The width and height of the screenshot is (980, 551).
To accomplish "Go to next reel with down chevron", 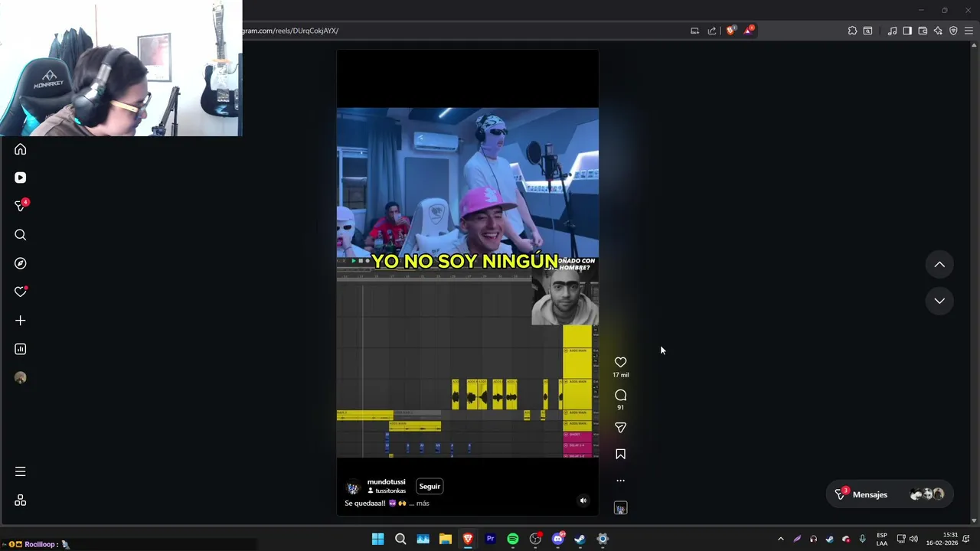I will pos(939,301).
